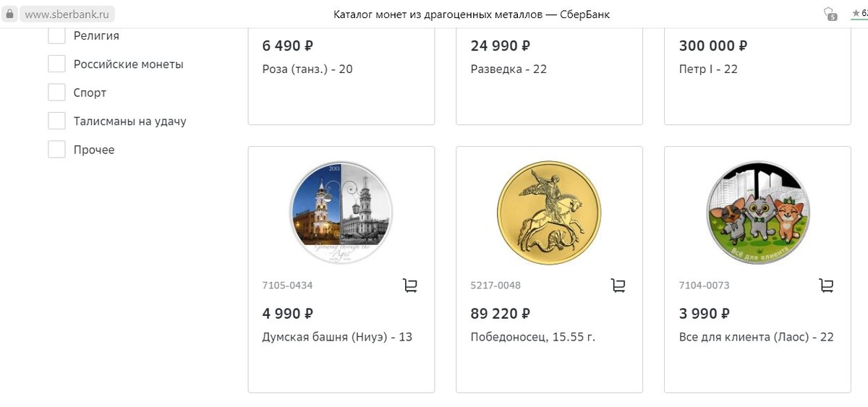
Task: Open the Думская башня coin image
Action: (341, 213)
